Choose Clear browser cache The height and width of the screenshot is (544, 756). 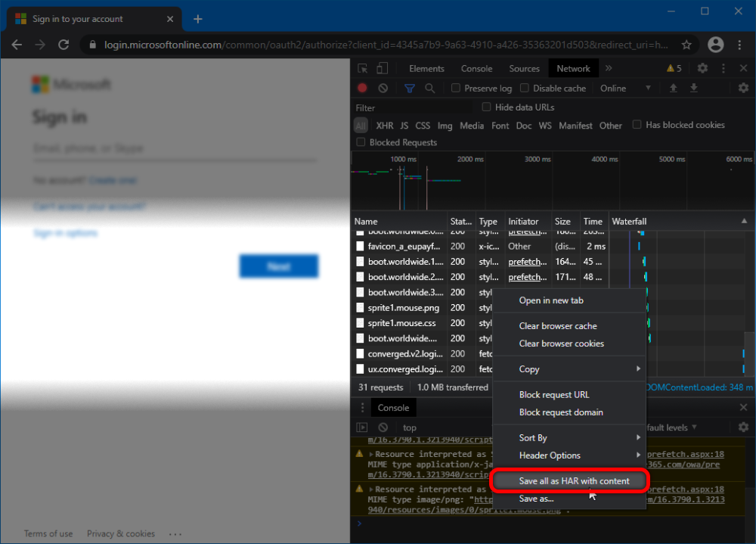coord(569,326)
